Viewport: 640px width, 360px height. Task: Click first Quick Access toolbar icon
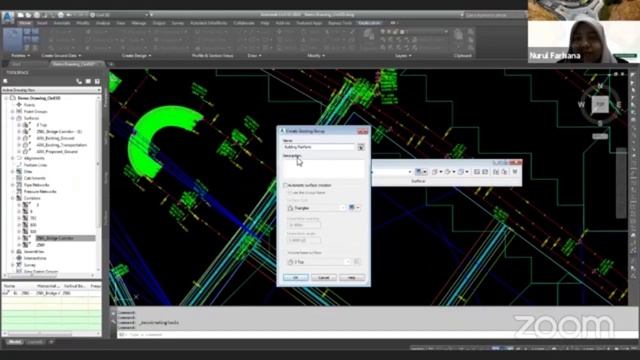tap(21, 15)
